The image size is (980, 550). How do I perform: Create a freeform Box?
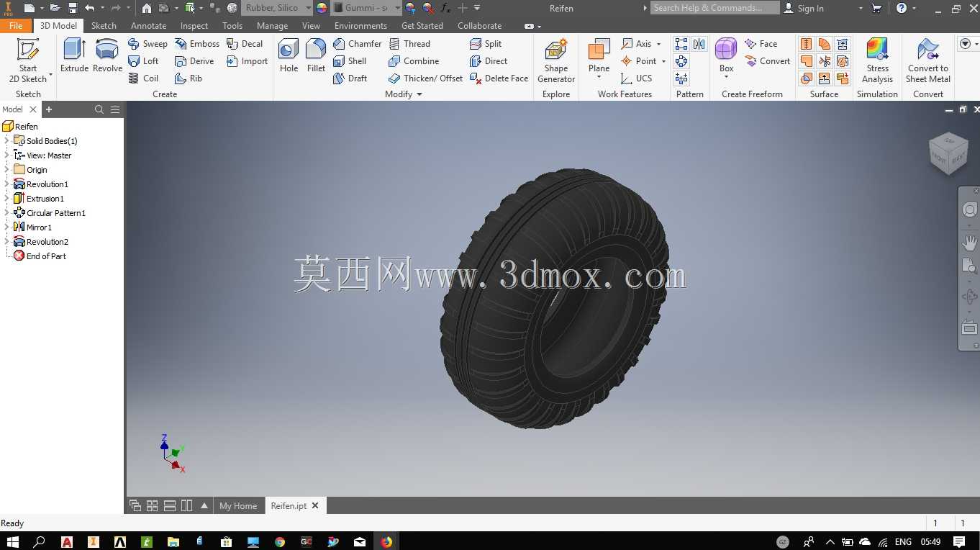tap(726, 56)
